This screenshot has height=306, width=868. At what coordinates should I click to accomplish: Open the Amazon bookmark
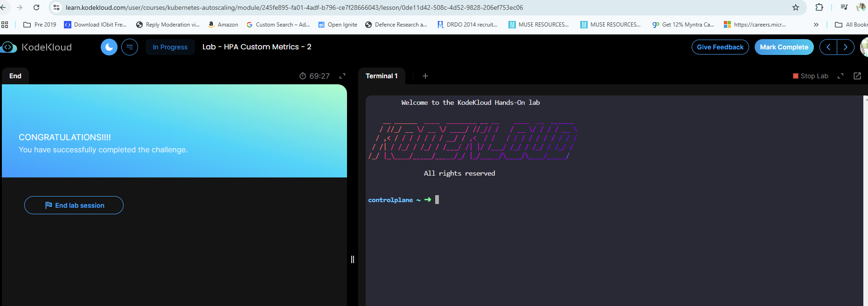[x=223, y=25]
